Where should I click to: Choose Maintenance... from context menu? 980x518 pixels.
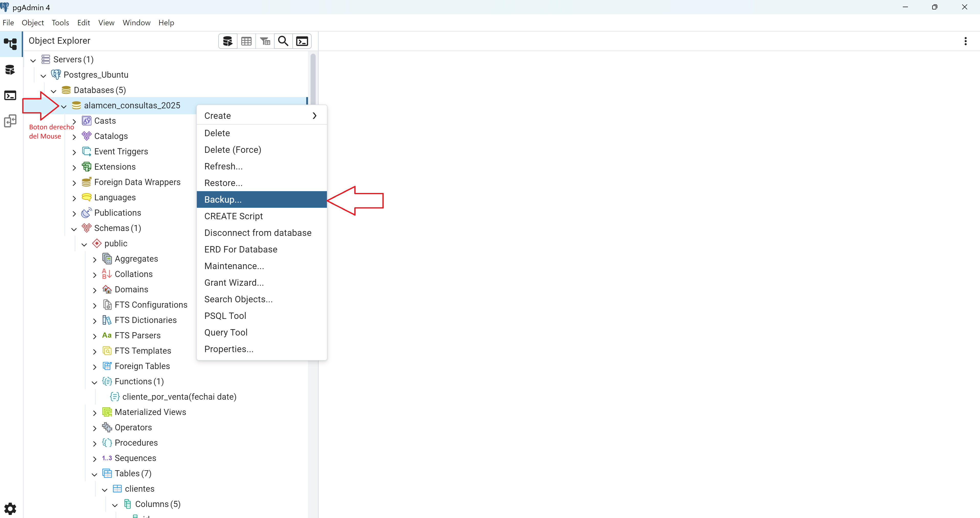pyautogui.click(x=261, y=266)
